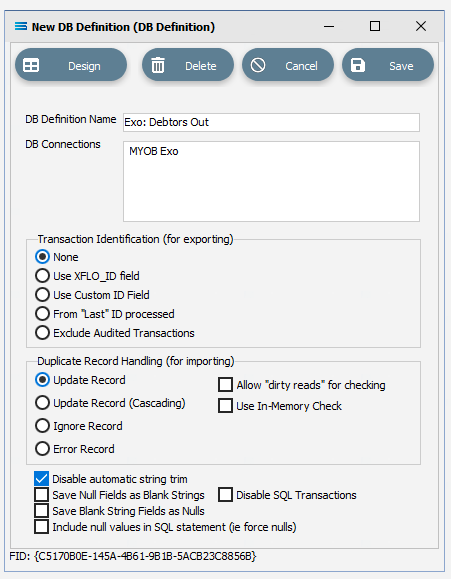Click the Save floppy disk icon
The height and width of the screenshot is (579, 451).
[358, 65]
